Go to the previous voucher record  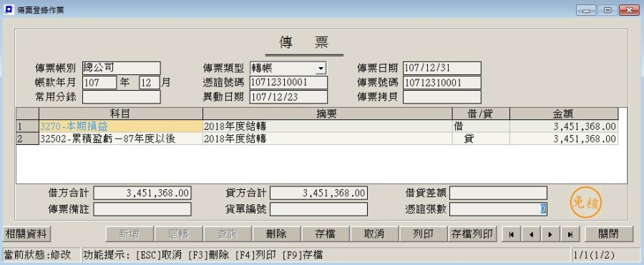pos(532,234)
